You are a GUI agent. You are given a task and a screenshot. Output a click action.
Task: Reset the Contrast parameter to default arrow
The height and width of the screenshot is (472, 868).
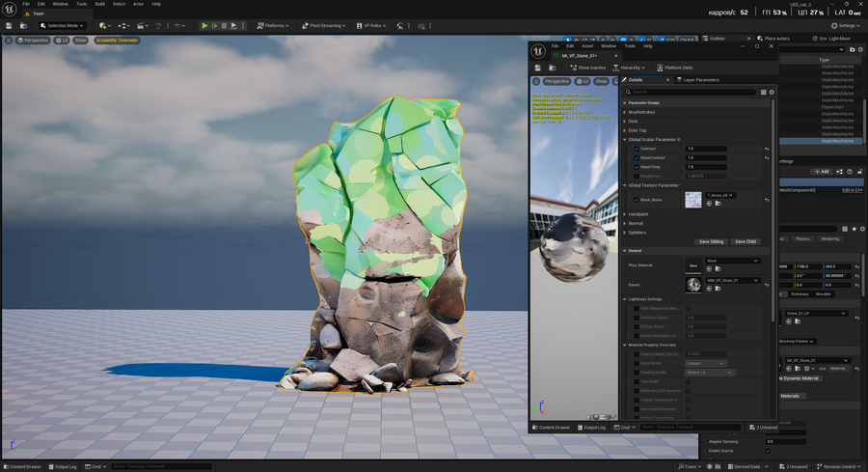tap(767, 149)
